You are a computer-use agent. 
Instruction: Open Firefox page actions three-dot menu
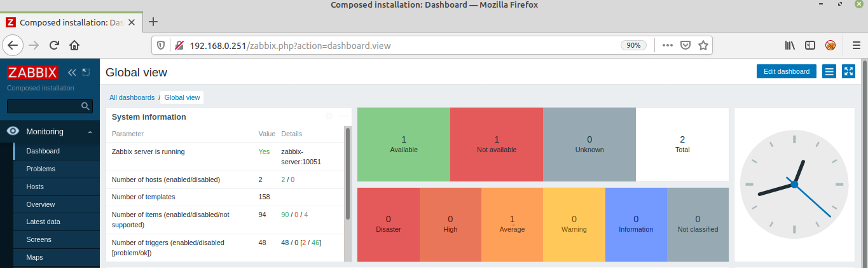667,45
